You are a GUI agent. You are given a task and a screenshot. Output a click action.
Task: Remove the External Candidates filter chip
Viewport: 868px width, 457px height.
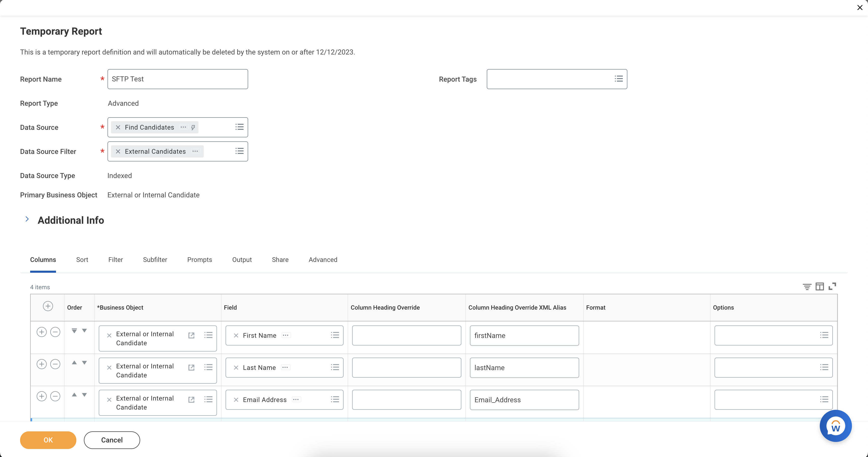pyautogui.click(x=118, y=152)
